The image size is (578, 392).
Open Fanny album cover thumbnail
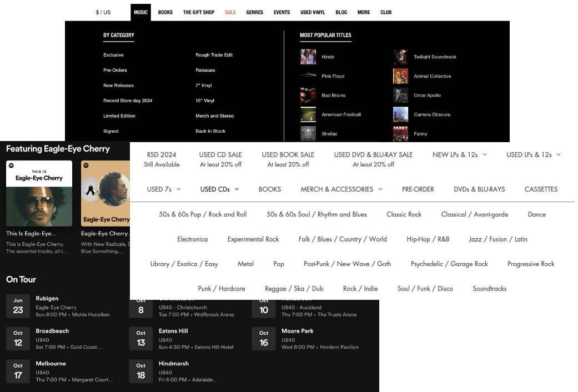(400, 133)
